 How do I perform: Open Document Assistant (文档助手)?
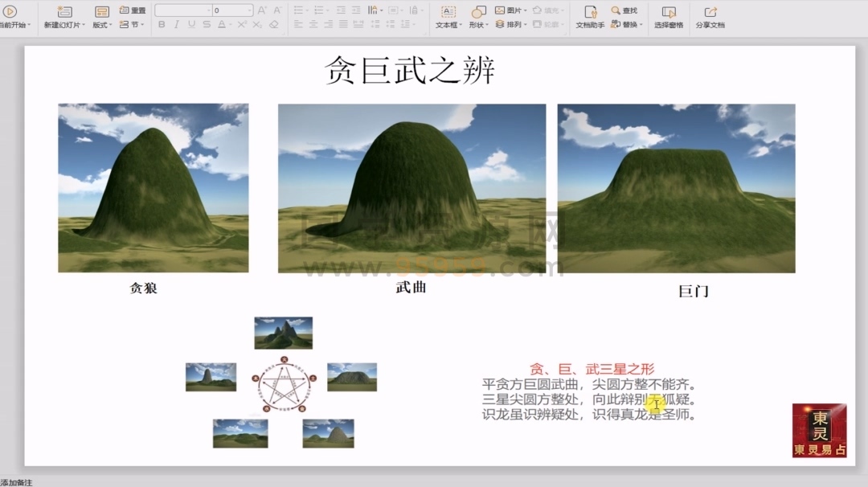point(590,17)
